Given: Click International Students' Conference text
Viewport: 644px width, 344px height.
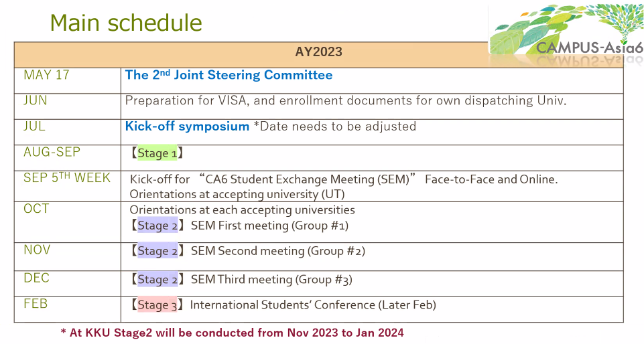Looking at the screenshot, I should [x=313, y=305].
